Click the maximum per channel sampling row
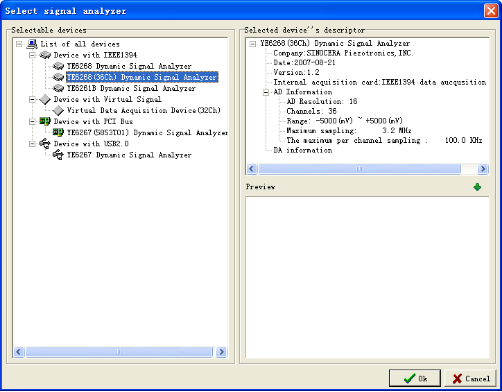502x392 pixels. [384, 140]
